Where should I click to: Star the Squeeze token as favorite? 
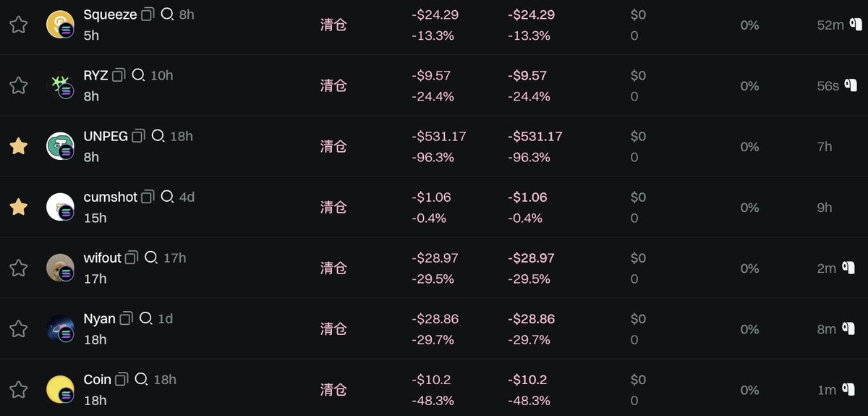coord(18,25)
